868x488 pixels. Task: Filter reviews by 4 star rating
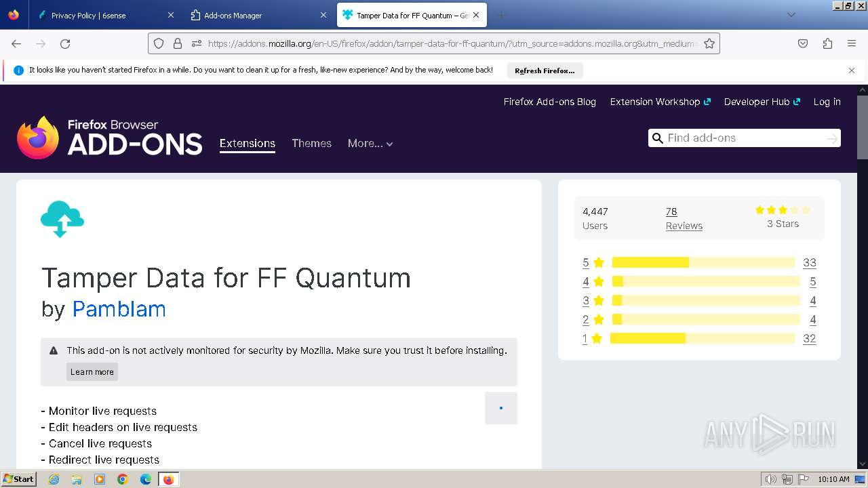click(x=593, y=281)
